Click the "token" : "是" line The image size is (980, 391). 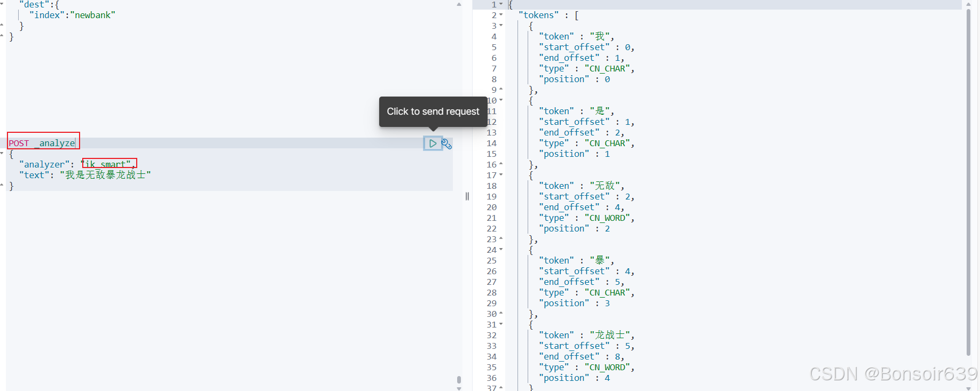pyautogui.click(x=576, y=111)
